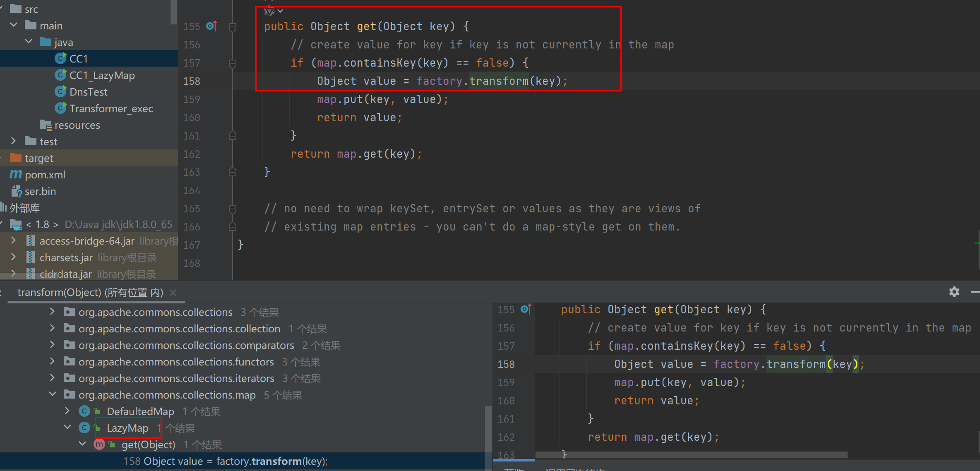Click the project tree vertical scrollbar

[174, 12]
